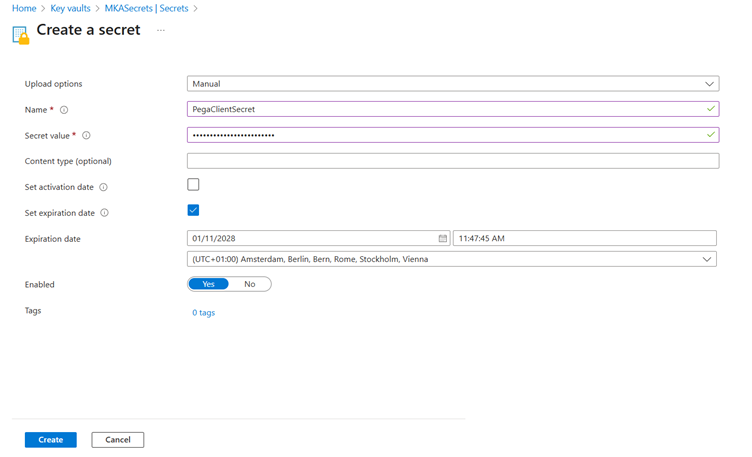Go to Home in the breadcrumb

click(x=24, y=8)
